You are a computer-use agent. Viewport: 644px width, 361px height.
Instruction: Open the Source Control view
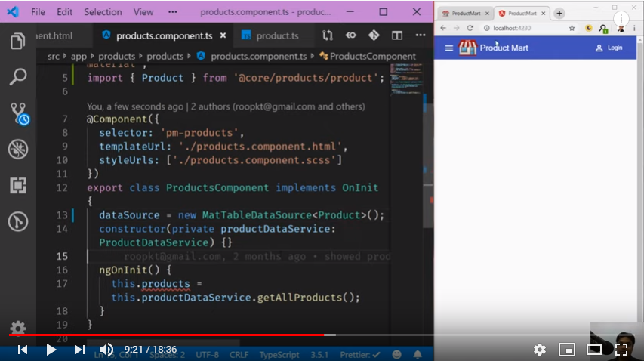(x=18, y=114)
